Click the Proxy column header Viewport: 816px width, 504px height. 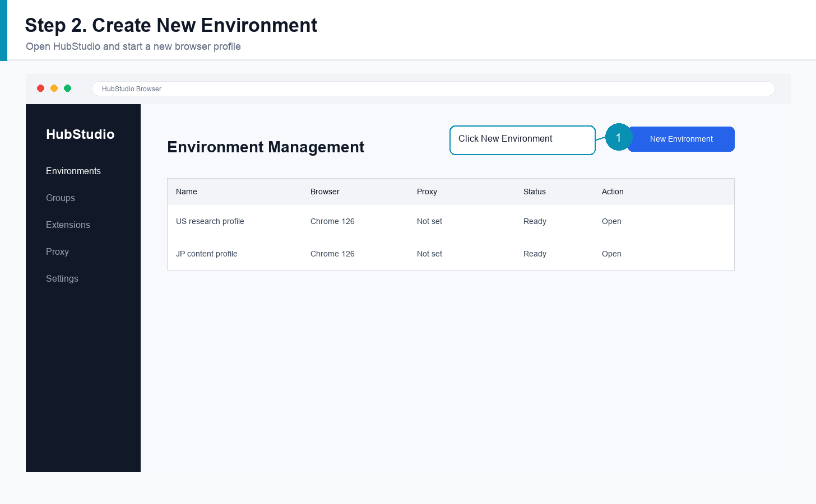click(x=427, y=192)
